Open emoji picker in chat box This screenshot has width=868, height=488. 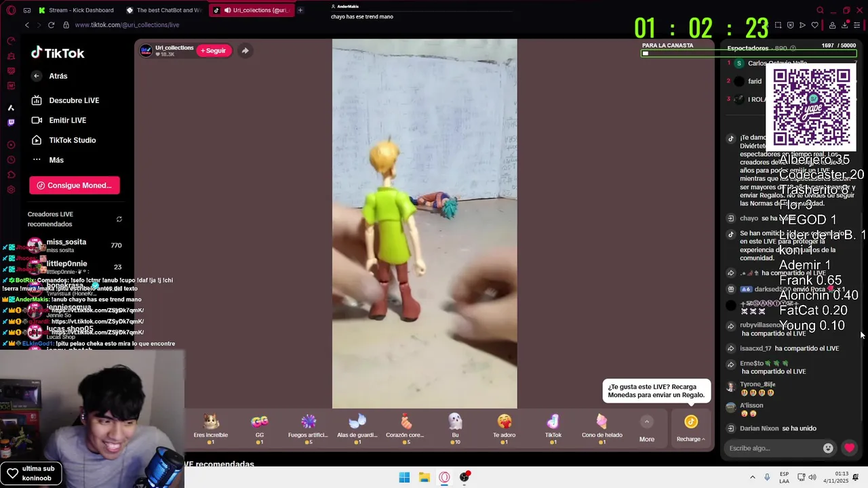click(828, 448)
